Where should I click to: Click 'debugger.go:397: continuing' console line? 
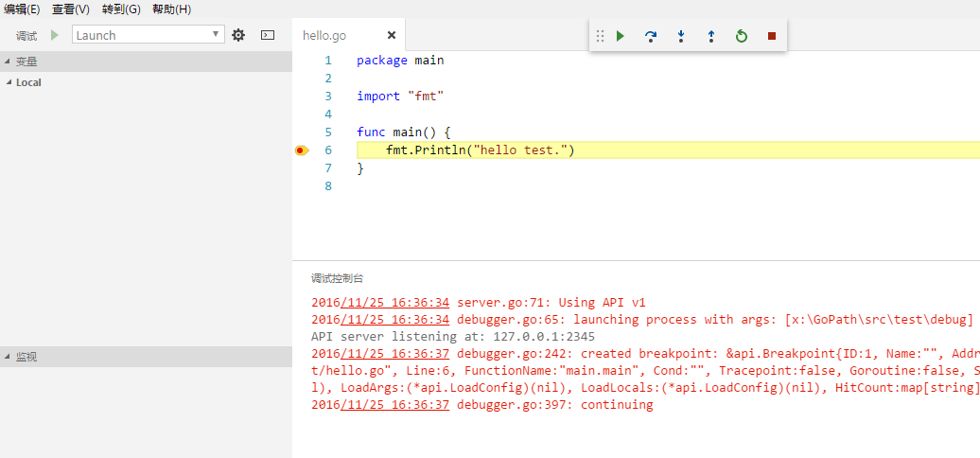[x=481, y=404]
